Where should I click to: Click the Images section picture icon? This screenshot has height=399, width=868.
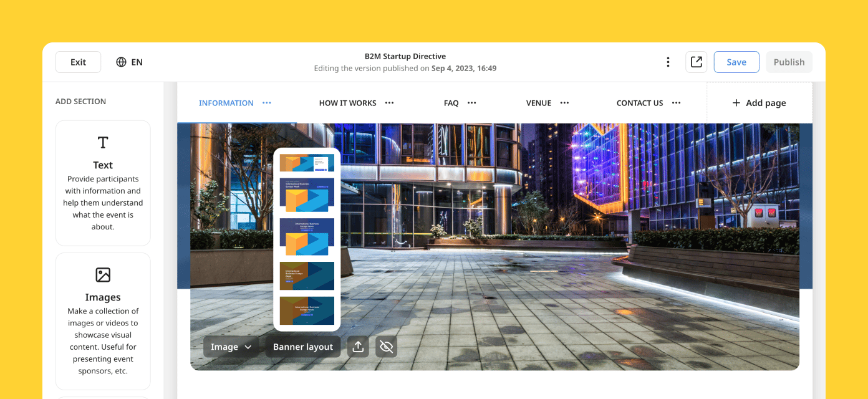(103, 275)
